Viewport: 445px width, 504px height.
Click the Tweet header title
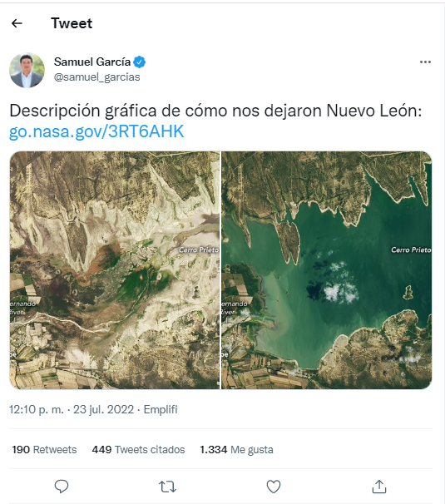(x=72, y=23)
